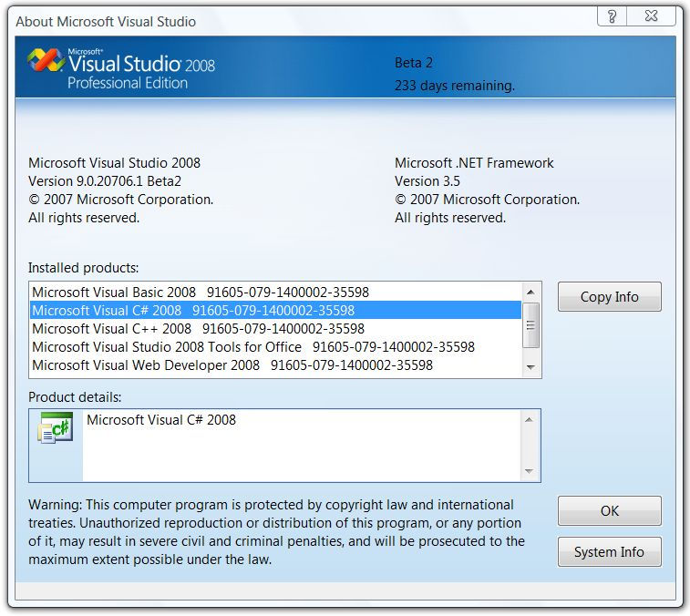
Task: Click the installed products list down arrow
Action: [x=530, y=367]
